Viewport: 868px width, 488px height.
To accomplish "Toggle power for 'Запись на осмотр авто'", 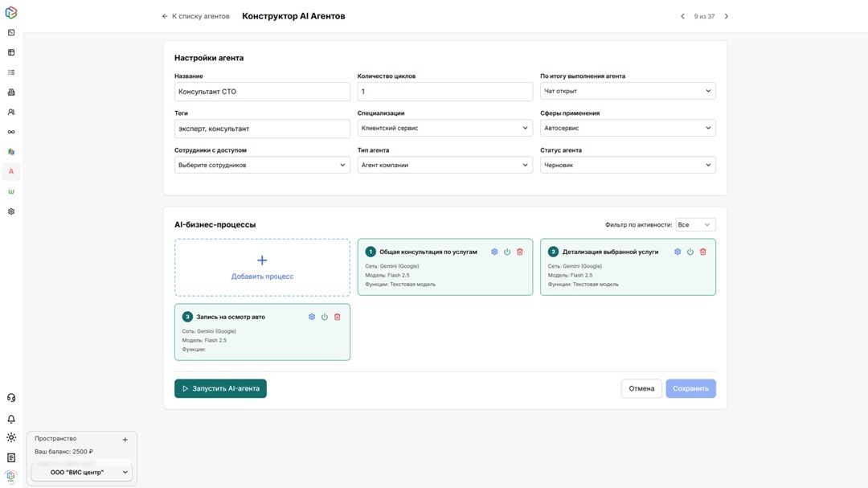I will coord(325,317).
